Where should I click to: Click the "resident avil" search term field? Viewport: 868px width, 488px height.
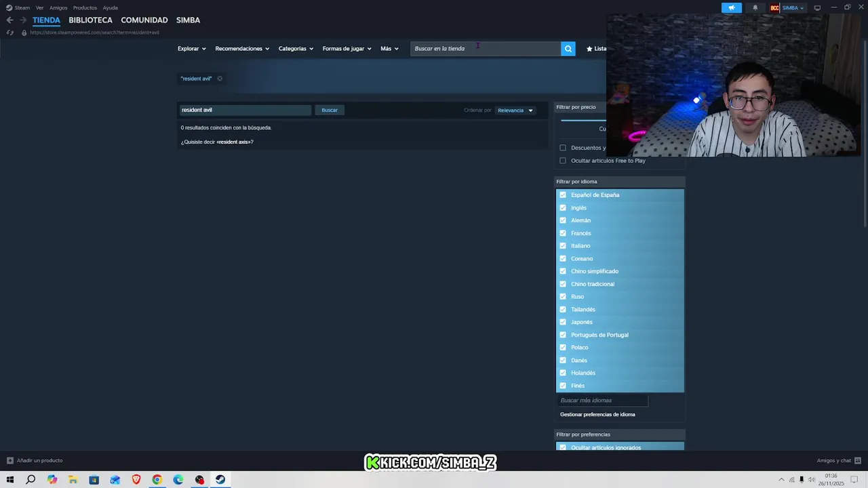click(x=245, y=110)
